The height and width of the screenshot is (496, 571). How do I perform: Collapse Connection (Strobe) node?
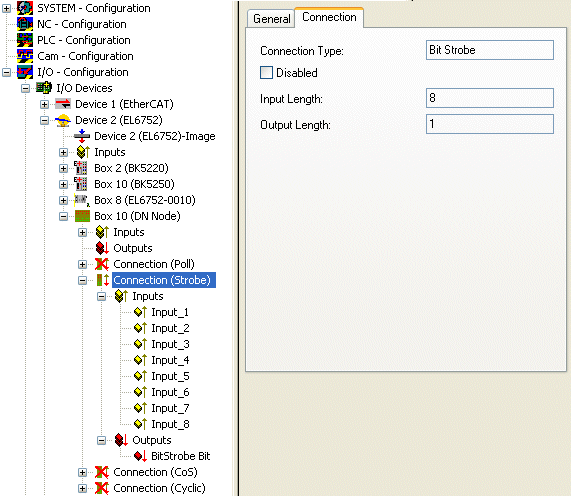(82, 280)
